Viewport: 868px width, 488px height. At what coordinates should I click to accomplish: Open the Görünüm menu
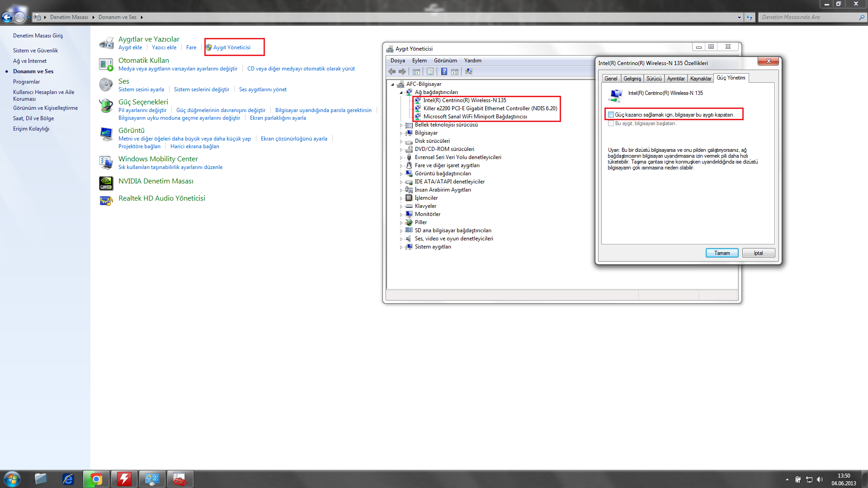tap(445, 61)
